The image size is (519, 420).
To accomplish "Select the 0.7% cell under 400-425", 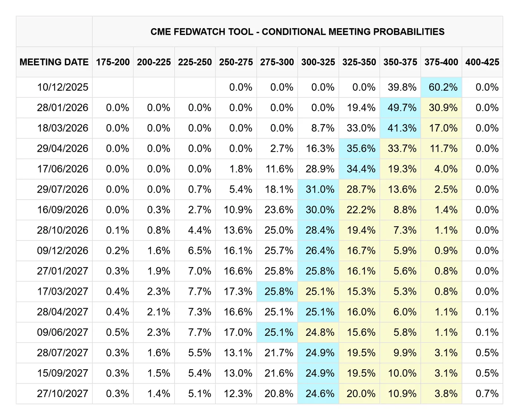I will point(487,393).
